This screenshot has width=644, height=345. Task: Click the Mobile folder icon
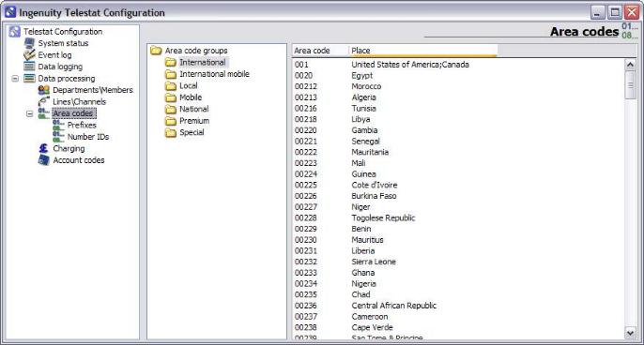[x=171, y=97]
